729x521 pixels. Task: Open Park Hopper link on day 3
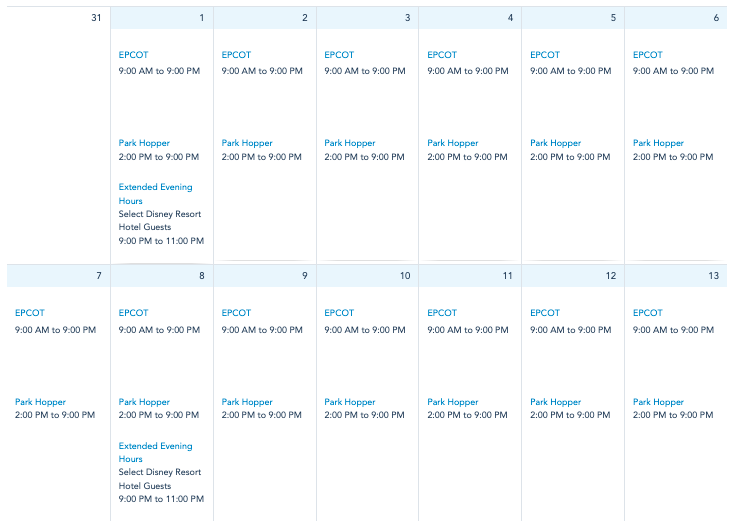point(350,143)
